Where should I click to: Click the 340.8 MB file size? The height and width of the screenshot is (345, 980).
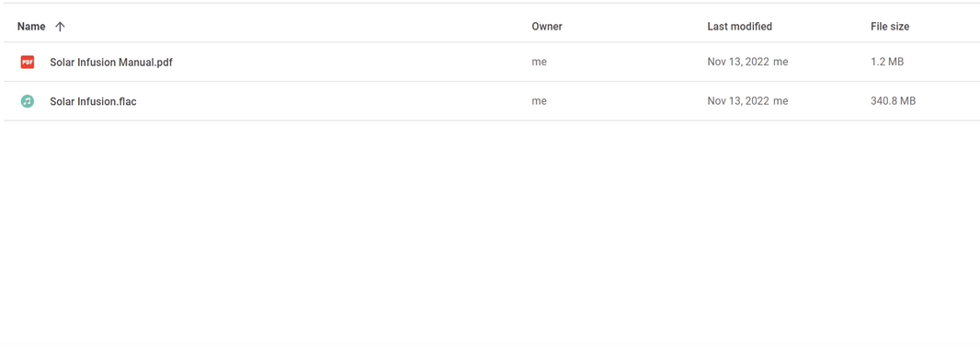click(x=894, y=100)
